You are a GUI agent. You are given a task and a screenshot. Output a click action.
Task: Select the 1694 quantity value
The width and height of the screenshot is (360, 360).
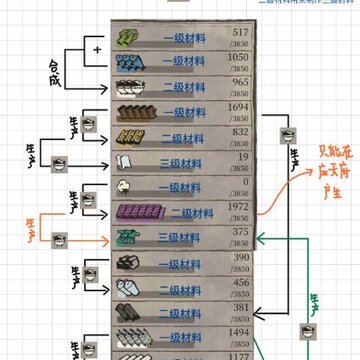(238, 107)
